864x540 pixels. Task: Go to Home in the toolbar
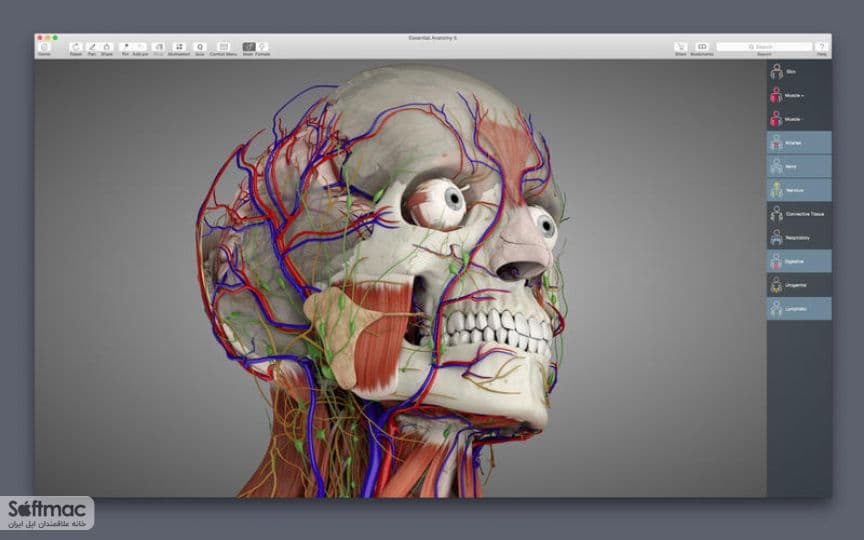coord(45,47)
